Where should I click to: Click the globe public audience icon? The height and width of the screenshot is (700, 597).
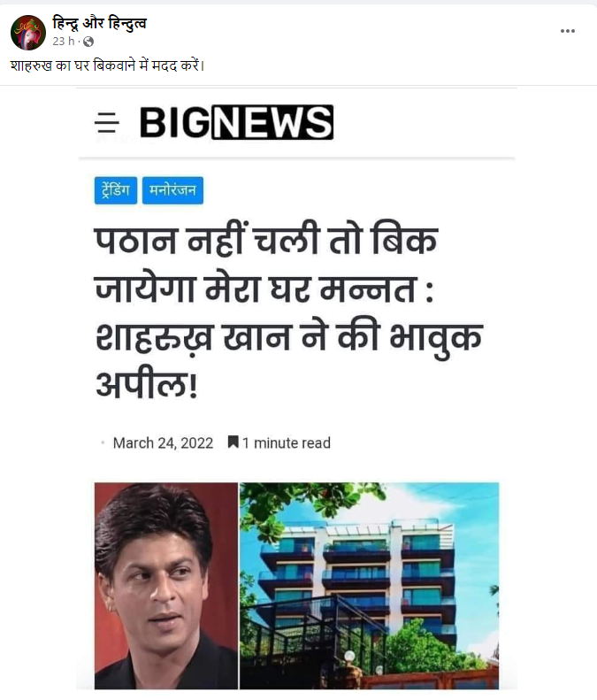pos(88,42)
